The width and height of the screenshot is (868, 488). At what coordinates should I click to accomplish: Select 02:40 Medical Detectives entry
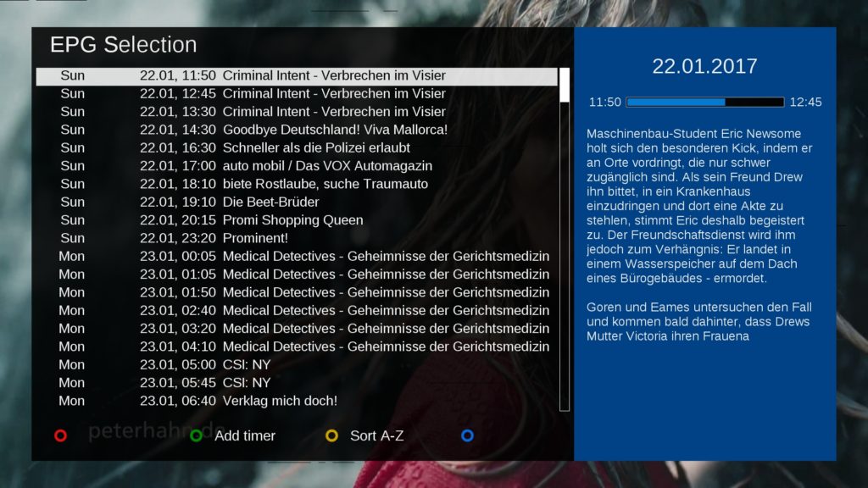coord(297,310)
